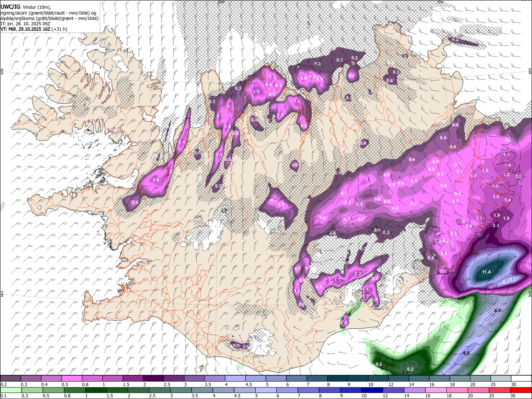Click the 5.3 value near the east edge
This screenshot has width=532, height=399.
click(512, 279)
